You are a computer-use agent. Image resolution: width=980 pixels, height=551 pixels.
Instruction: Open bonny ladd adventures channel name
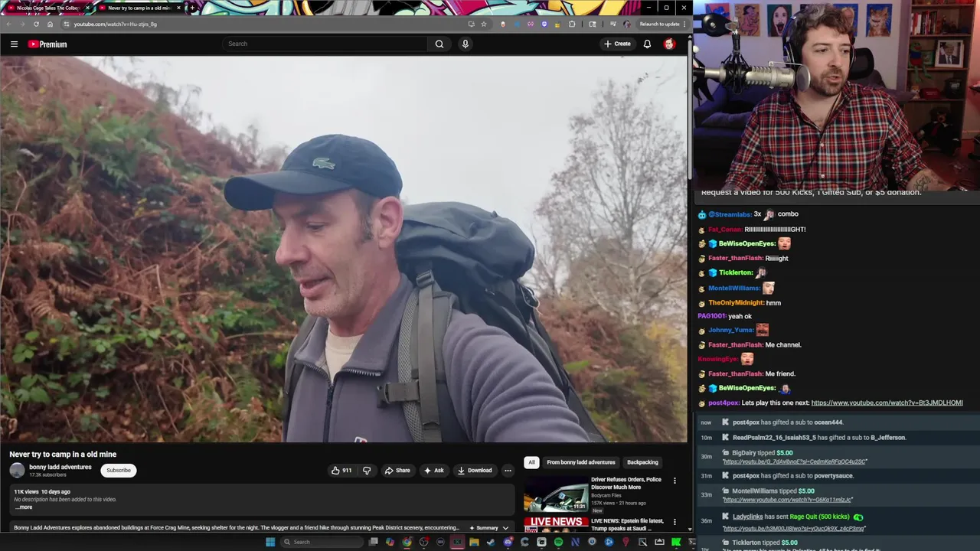[x=60, y=467]
